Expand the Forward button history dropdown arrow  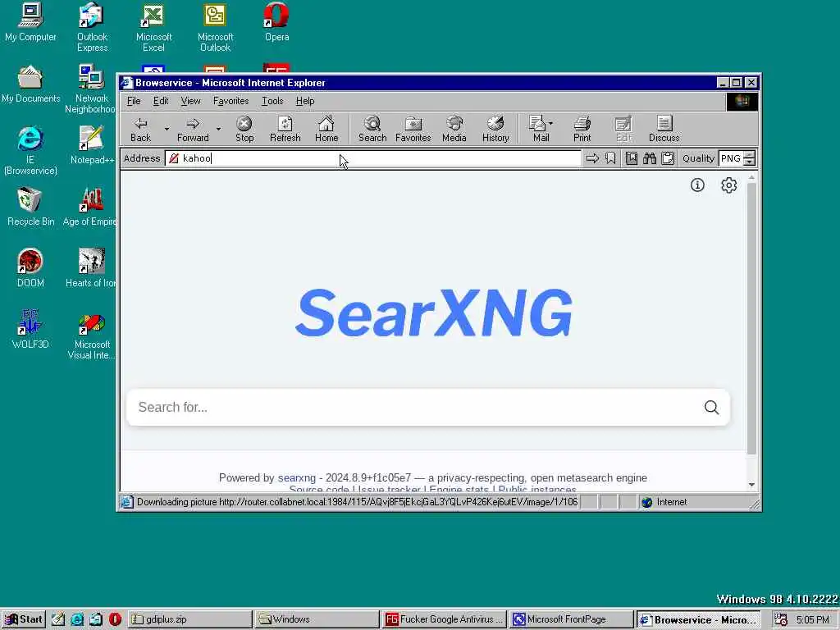pos(218,129)
